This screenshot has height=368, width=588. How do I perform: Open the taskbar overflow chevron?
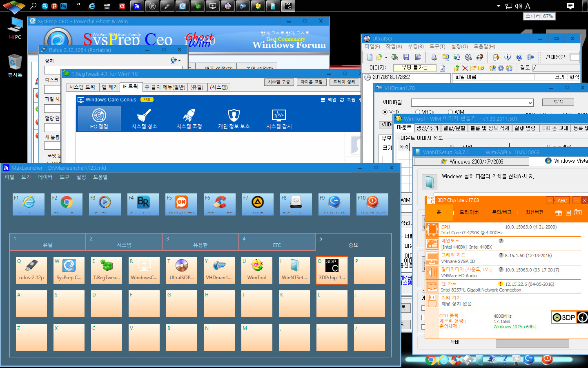[x=78, y=5]
